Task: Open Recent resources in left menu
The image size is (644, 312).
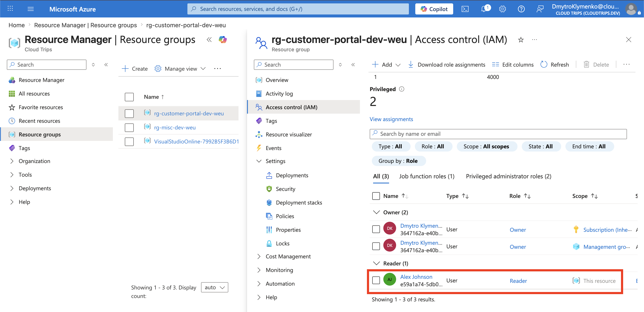Action: click(39, 121)
